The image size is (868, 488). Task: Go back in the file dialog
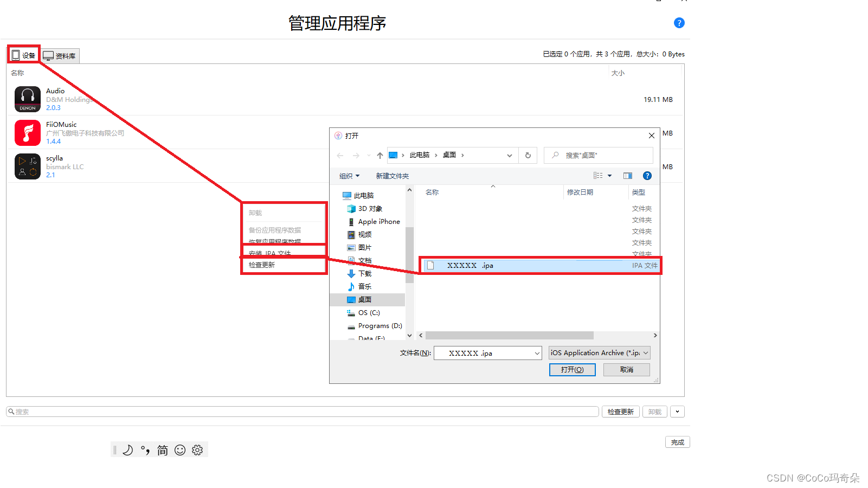340,156
